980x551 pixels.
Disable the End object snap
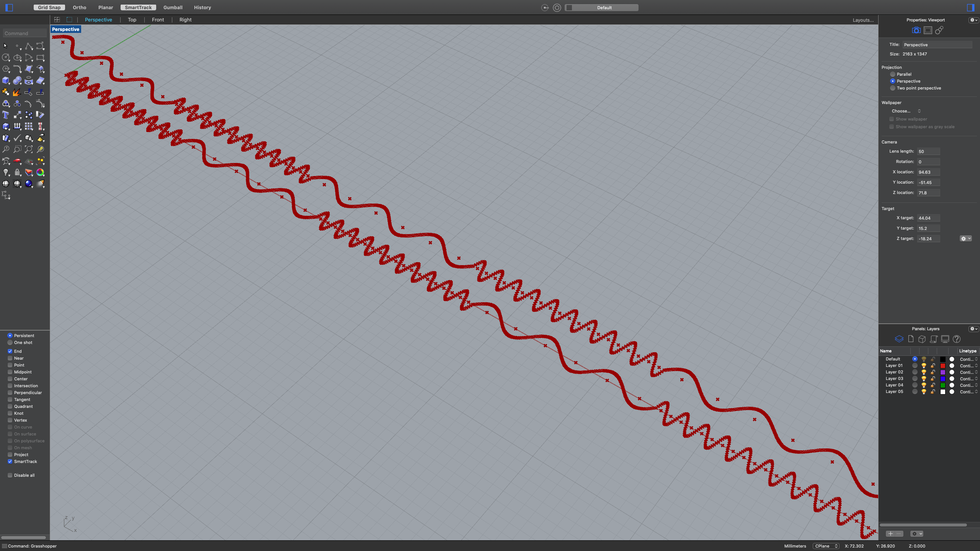click(x=10, y=351)
